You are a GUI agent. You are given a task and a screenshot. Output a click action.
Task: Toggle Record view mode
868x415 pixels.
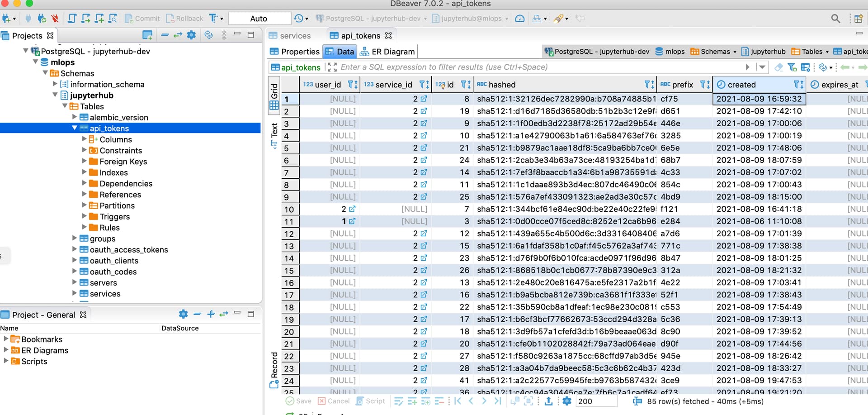pyautogui.click(x=274, y=370)
